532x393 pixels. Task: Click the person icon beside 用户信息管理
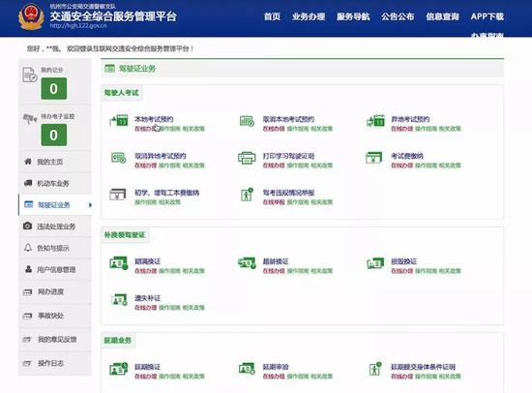(28, 269)
